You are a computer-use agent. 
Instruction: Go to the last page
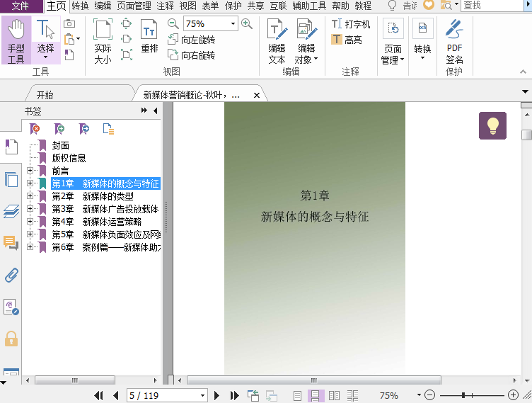pyautogui.click(x=234, y=395)
